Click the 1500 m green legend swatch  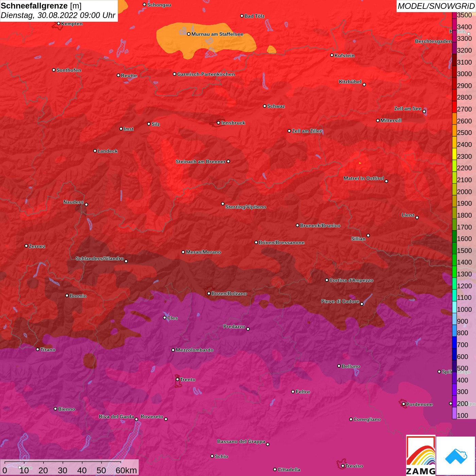coord(454,249)
